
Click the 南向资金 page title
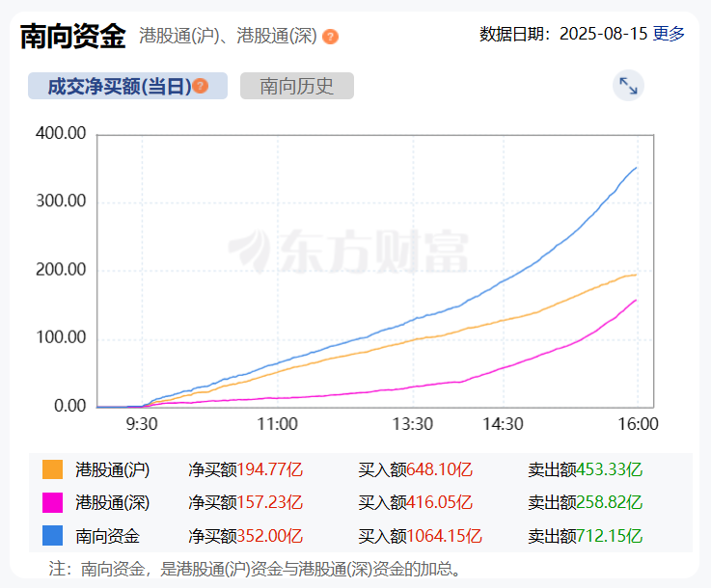coord(73,36)
